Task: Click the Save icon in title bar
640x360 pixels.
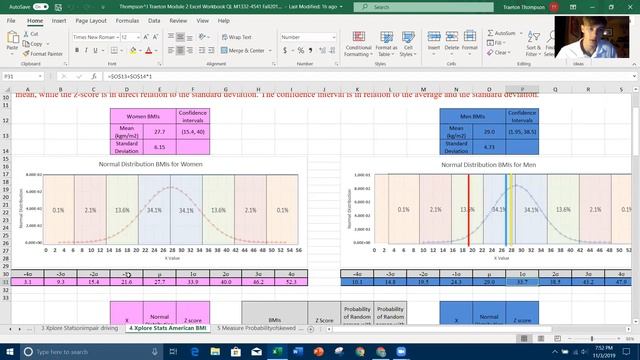Action: (58, 7)
